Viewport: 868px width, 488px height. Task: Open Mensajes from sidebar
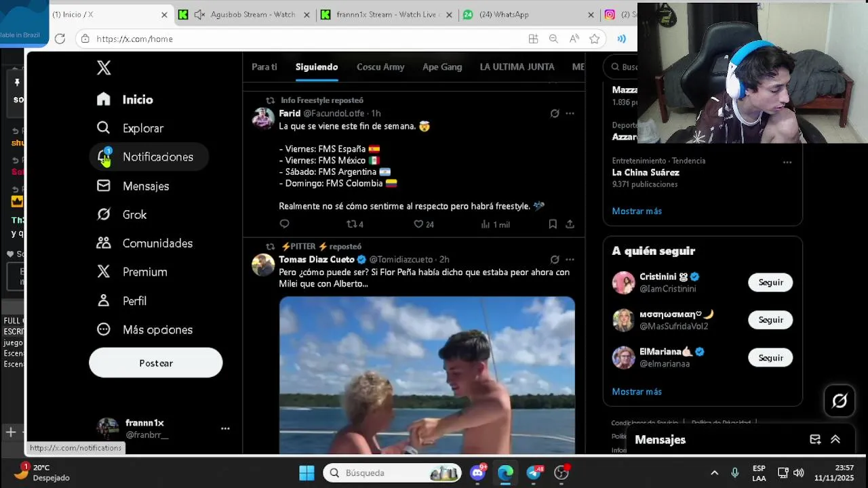click(x=133, y=186)
